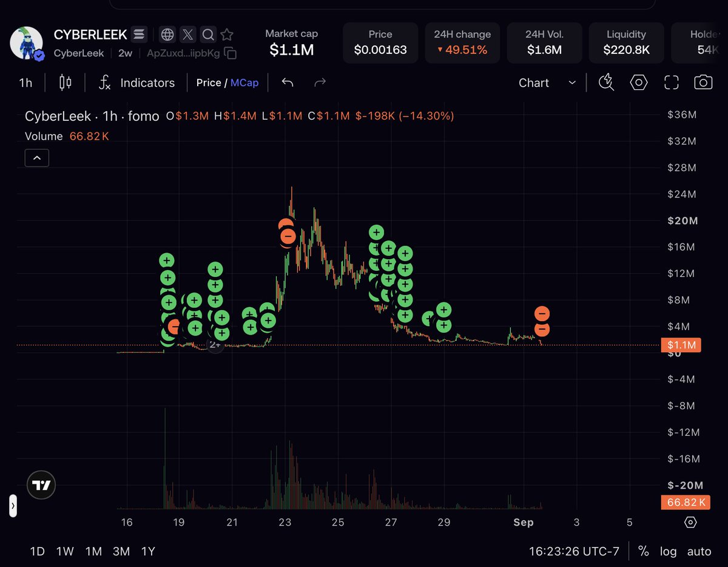
Task: Toggle percent scale mode
Action: [x=644, y=551]
